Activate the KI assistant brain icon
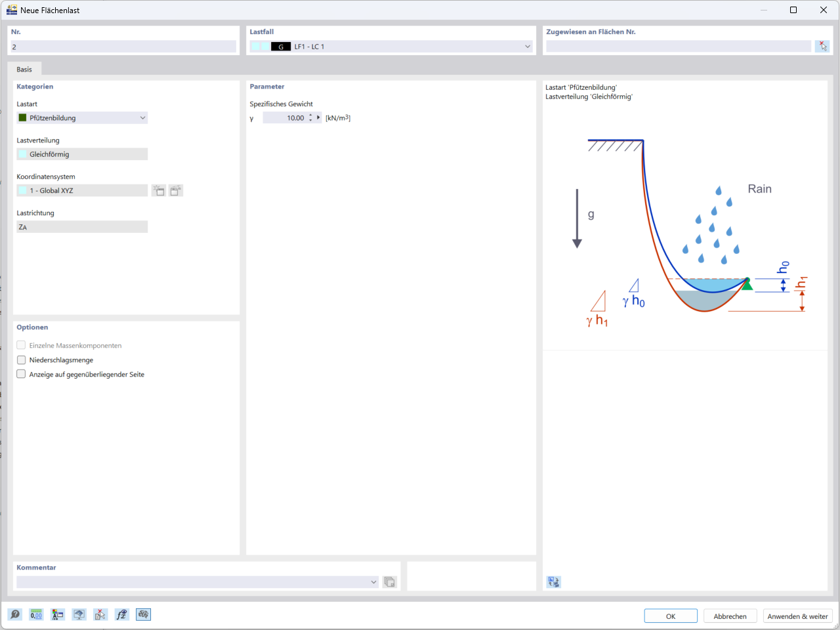The image size is (840, 630). point(143,614)
